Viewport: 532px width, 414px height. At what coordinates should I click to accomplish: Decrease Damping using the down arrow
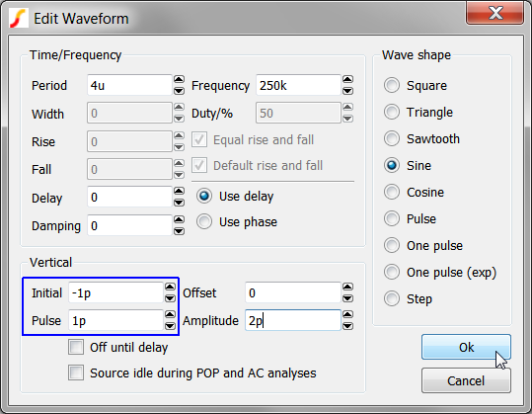coord(179,231)
